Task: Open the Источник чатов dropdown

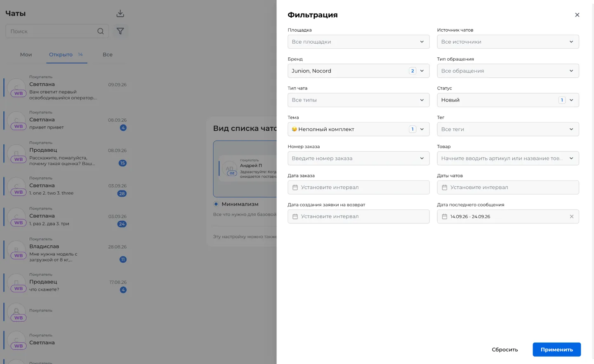Action: (508, 42)
